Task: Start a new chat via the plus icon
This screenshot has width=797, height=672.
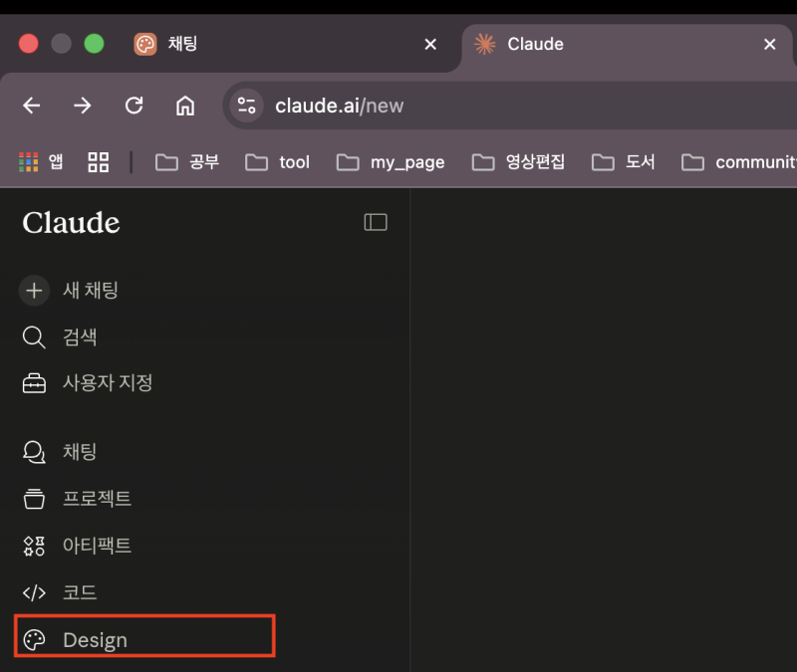Action: point(34,290)
